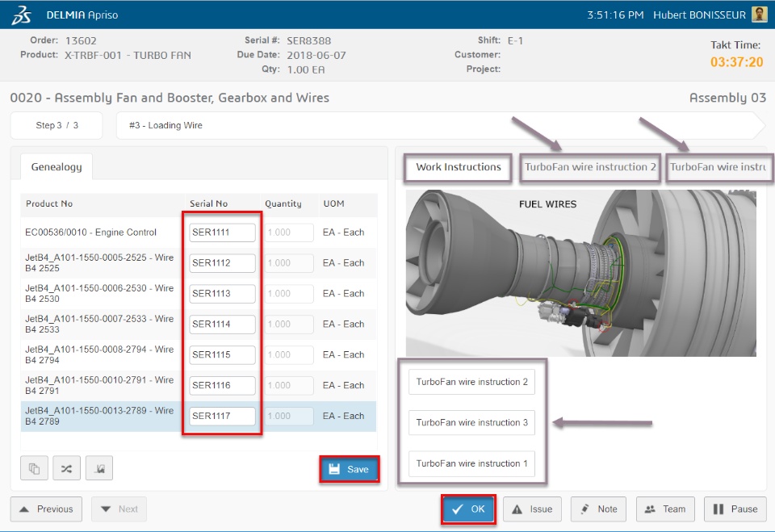This screenshot has height=532, width=775.
Task: Click the forklift icon button
Action: tap(99, 468)
